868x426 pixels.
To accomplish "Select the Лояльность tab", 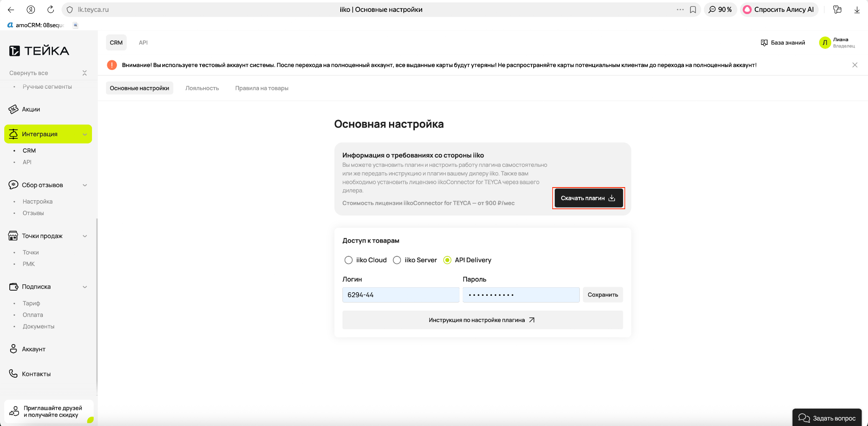I will pyautogui.click(x=202, y=88).
